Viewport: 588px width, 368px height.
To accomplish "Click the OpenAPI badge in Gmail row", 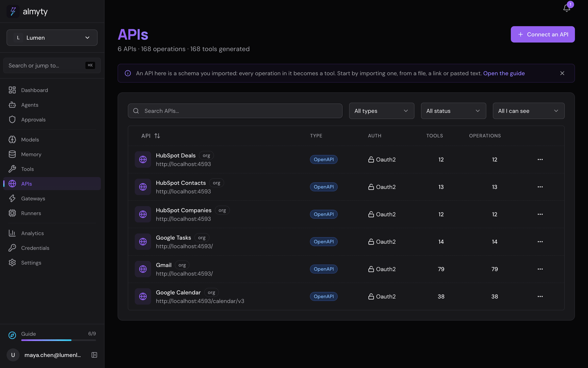I will pos(324,269).
